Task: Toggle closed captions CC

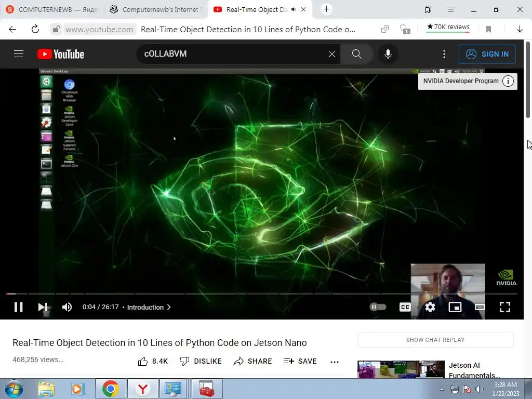Action: pos(405,307)
